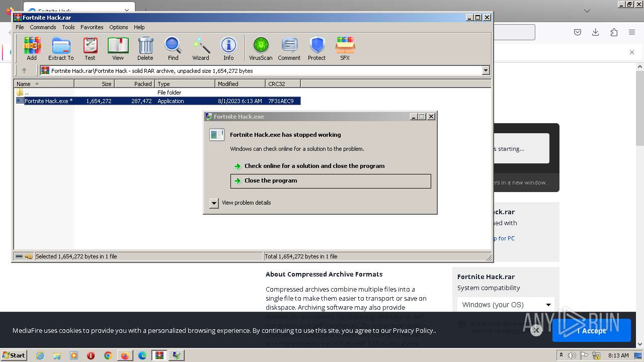
Task: Click the Delete trash can icon
Action: pyautogui.click(x=145, y=49)
